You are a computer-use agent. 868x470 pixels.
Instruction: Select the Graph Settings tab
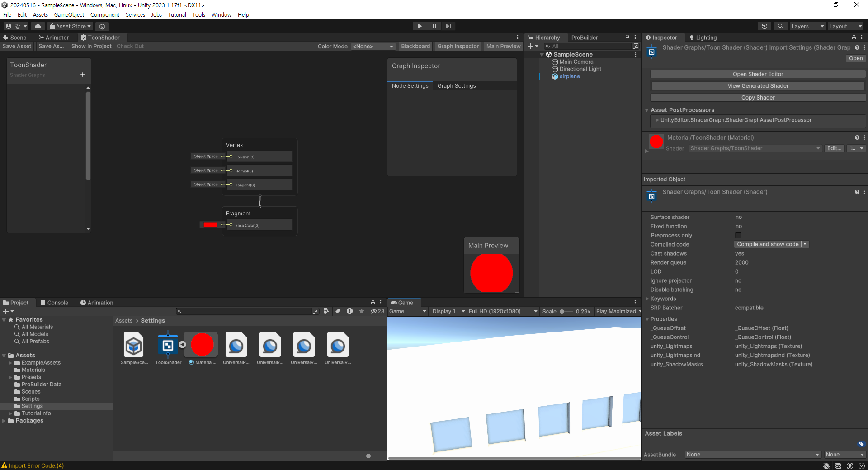pyautogui.click(x=457, y=85)
